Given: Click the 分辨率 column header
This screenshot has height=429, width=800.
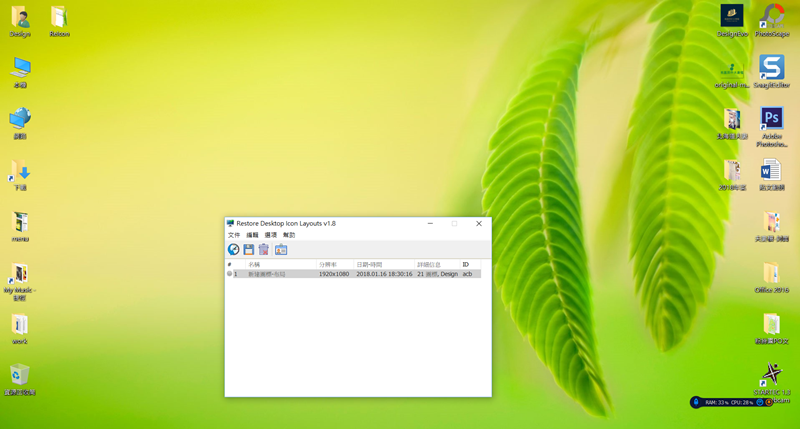Looking at the screenshot, I should click(x=334, y=264).
